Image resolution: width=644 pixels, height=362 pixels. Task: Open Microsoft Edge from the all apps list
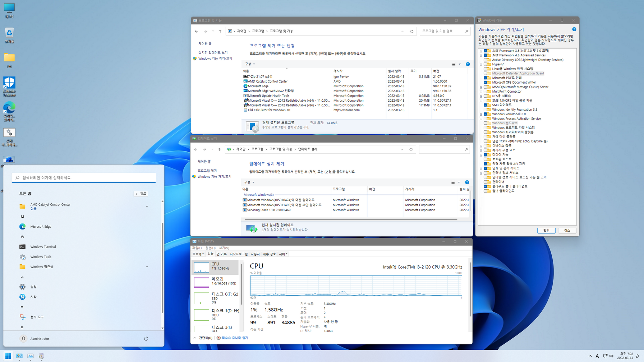(41, 227)
